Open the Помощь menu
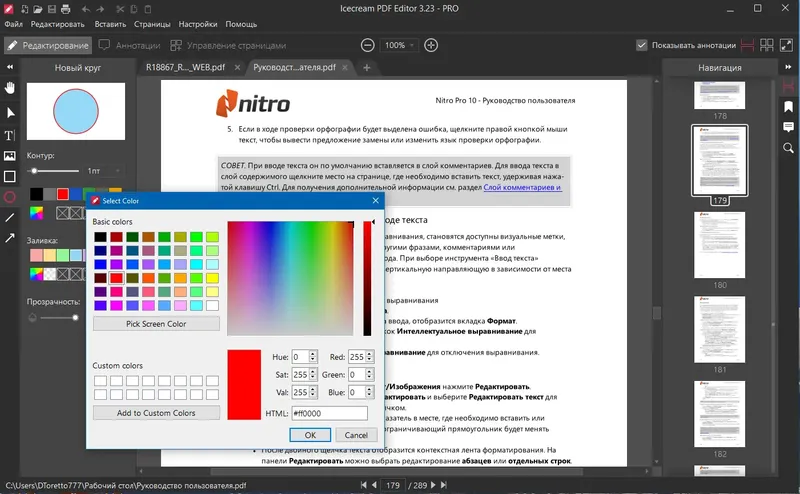Image resolution: width=800 pixels, height=494 pixels. coord(241,24)
